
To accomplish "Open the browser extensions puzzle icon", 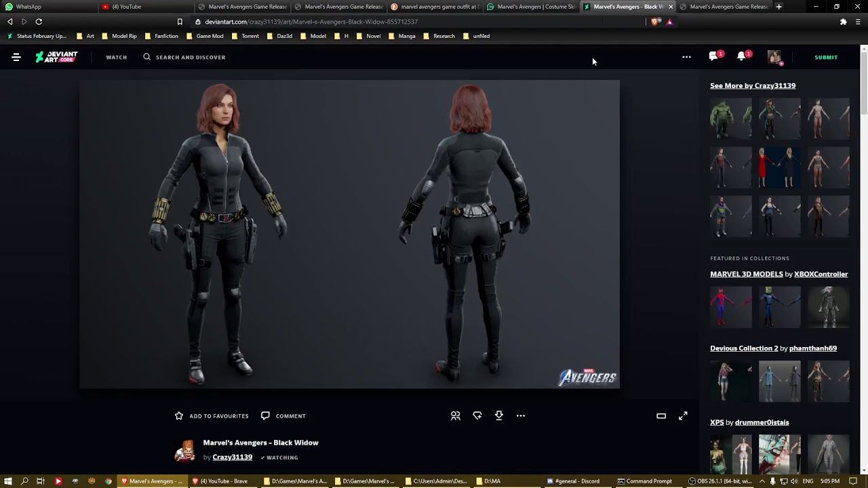I will [843, 22].
